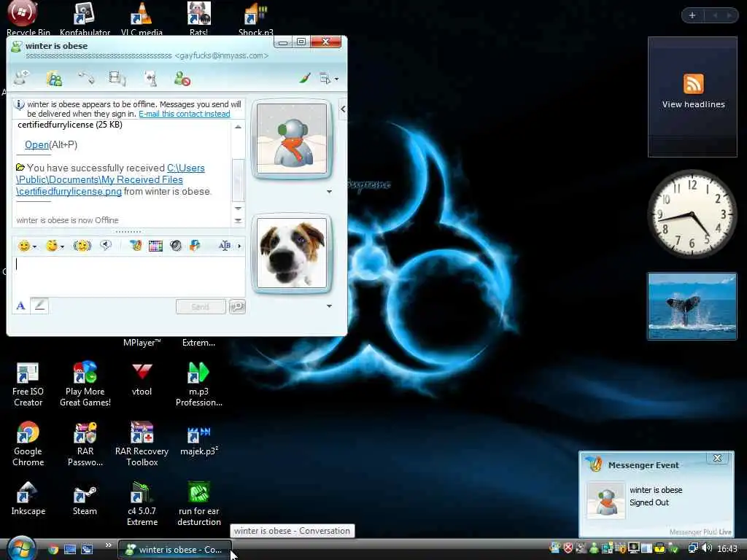Expand the wink dropdown arrow
Image resolution: width=747 pixels, height=560 pixels.
click(63, 246)
